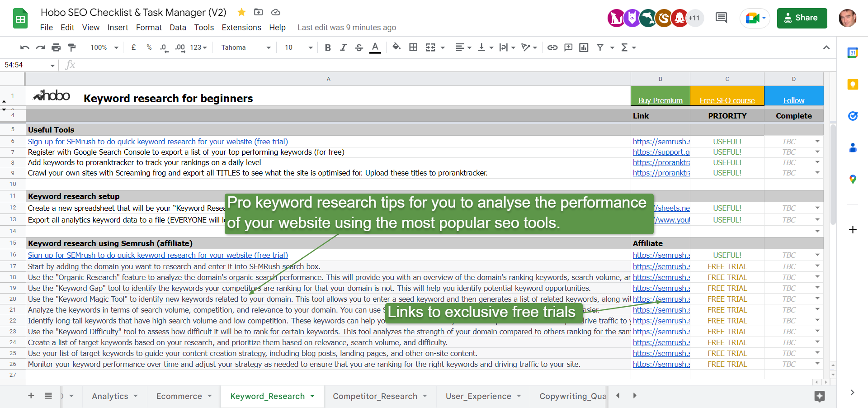Screen dimensions: 868x408
Task: Open the Complete dropdown in row 17
Action: click(x=817, y=266)
